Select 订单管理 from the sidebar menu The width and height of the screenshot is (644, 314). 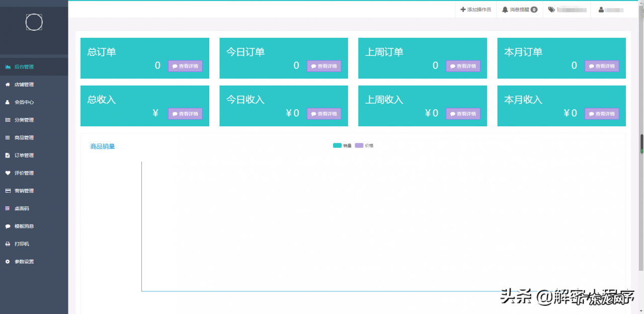24,155
